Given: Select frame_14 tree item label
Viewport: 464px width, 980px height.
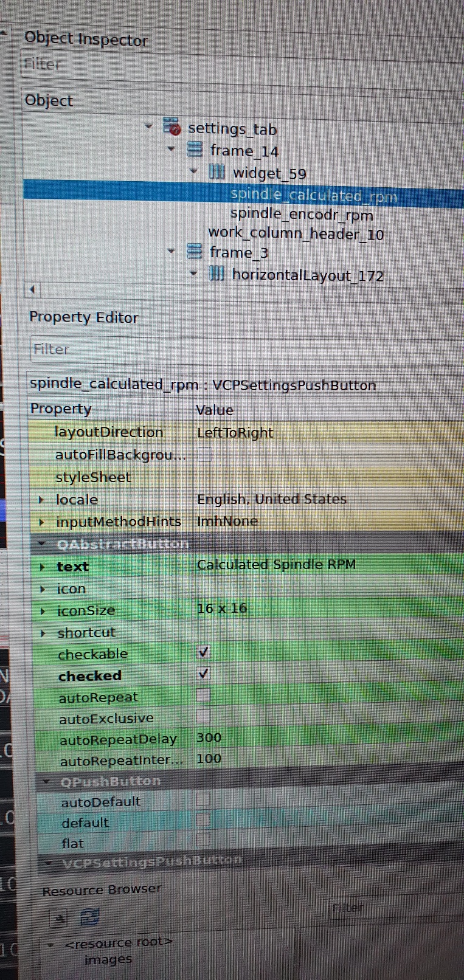Looking at the screenshot, I should coord(244,150).
